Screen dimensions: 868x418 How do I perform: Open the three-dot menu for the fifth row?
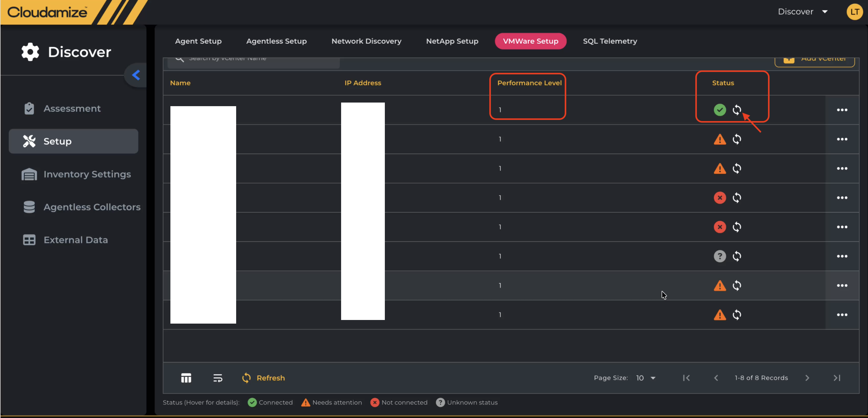point(842,227)
